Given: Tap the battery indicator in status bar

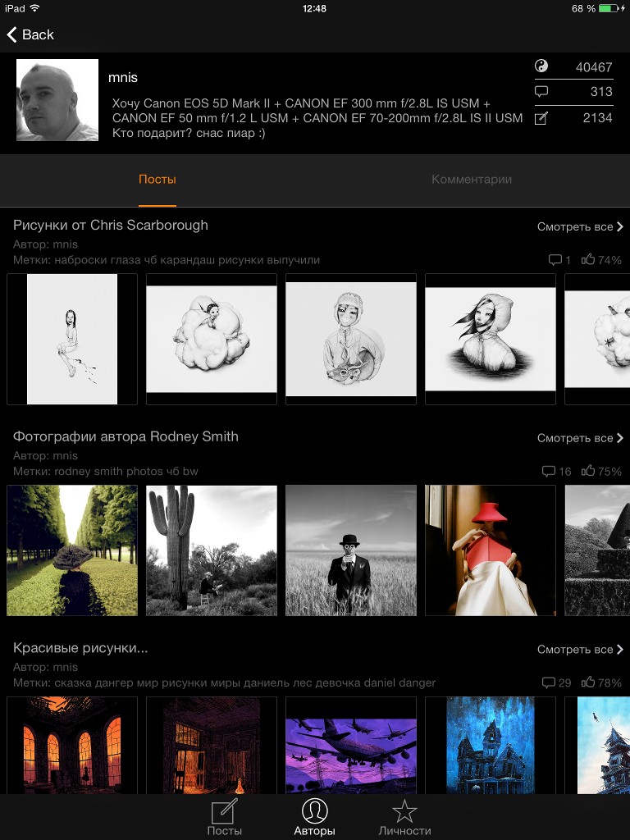Looking at the screenshot, I should click(x=609, y=8).
